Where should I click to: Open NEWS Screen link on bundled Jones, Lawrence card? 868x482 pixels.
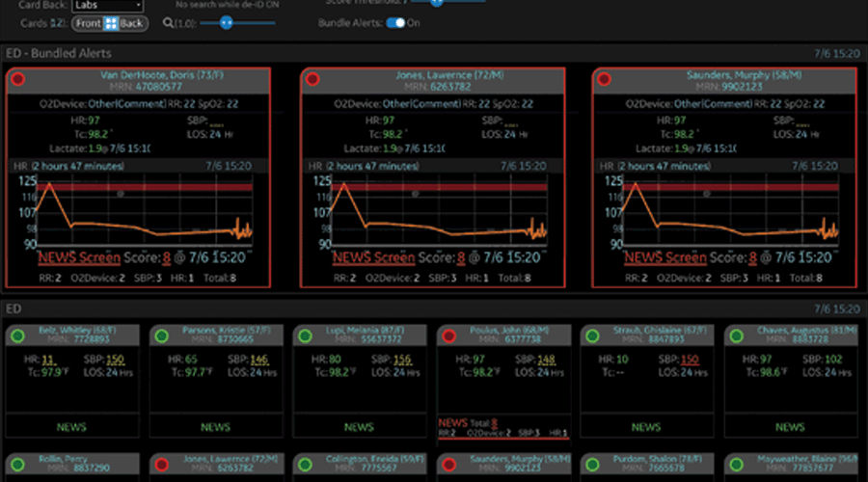373,258
